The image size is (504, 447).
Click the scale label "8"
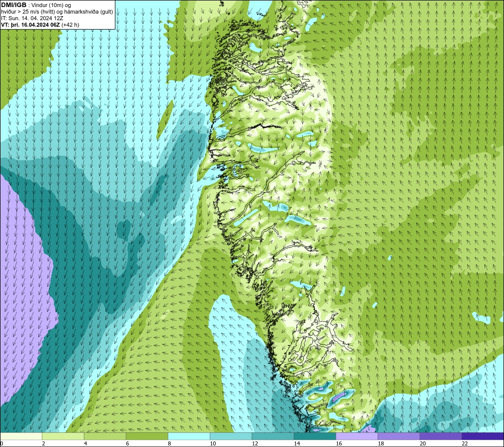[x=169, y=444]
